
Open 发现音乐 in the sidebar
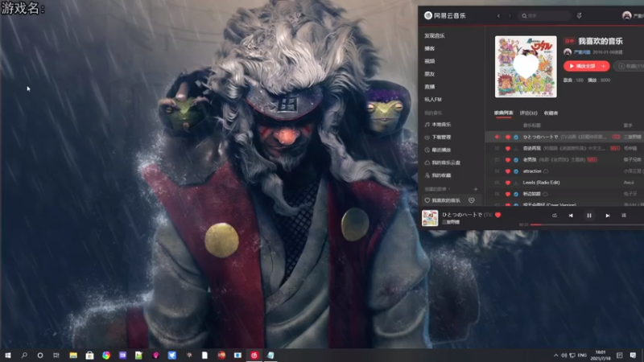435,35
